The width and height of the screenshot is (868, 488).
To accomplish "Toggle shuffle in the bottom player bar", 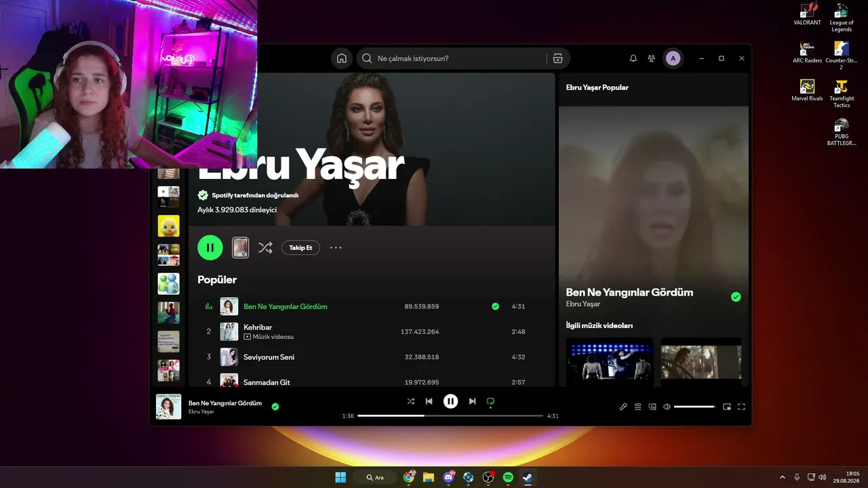I will (410, 401).
